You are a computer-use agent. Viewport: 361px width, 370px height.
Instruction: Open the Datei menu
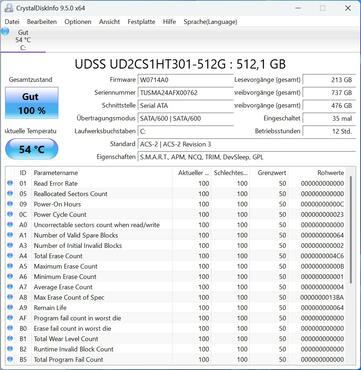(12, 22)
